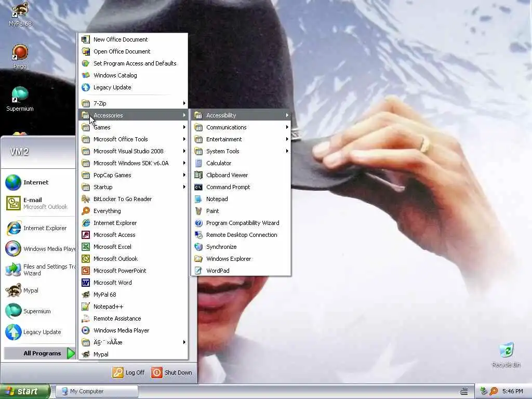532x399 pixels.
Task: Click the taskbar clock showing 5:46 PM
Action: [x=512, y=391]
